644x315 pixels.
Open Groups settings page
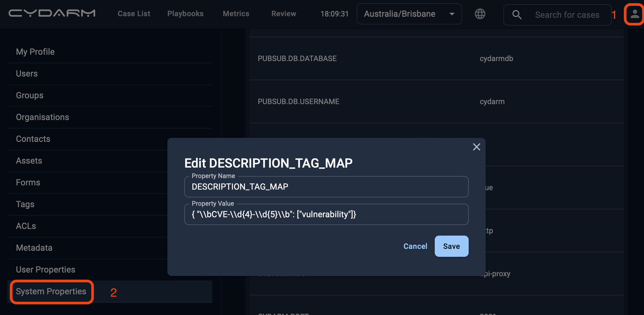point(30,95)
